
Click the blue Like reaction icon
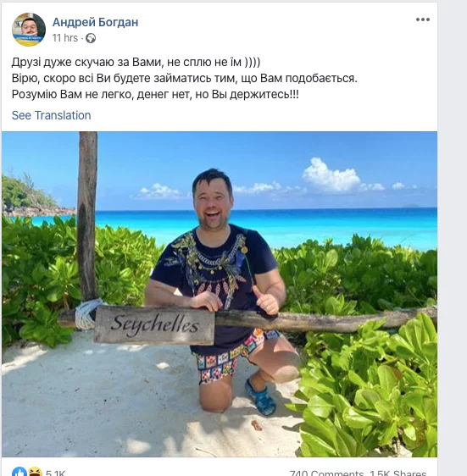click(x=19, y=472)
